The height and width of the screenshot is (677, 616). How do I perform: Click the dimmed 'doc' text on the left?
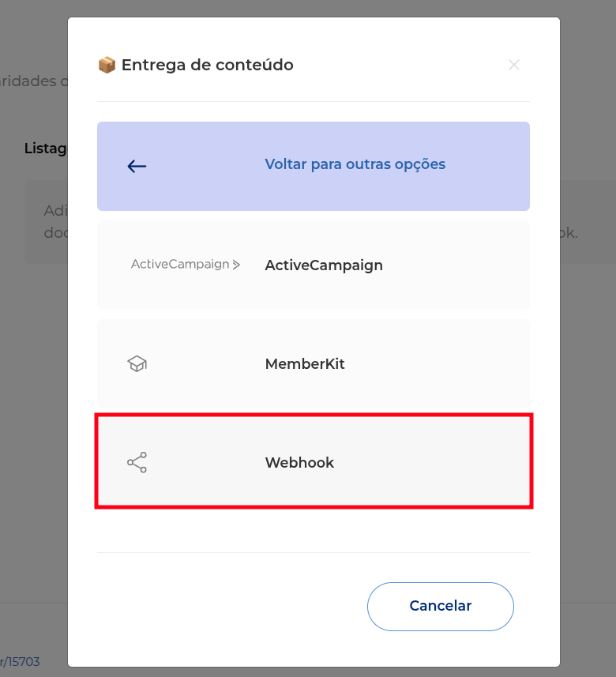click(x=56, y=233)
